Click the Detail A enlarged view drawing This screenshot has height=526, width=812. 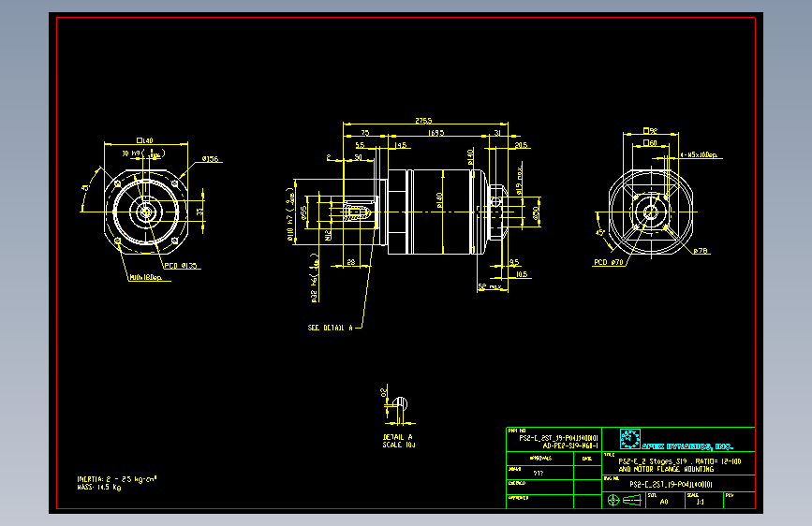pyautogui.click(x=398, y=405)
